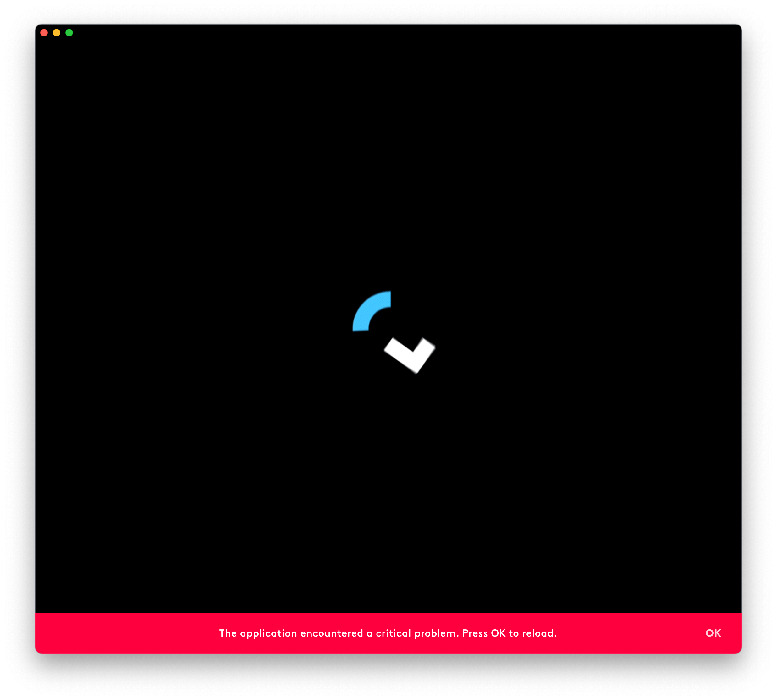Image resolution: width=777 pixels, height=700 pixels.
Task: Click black area above the logo
Action: (x=389, y=173)
